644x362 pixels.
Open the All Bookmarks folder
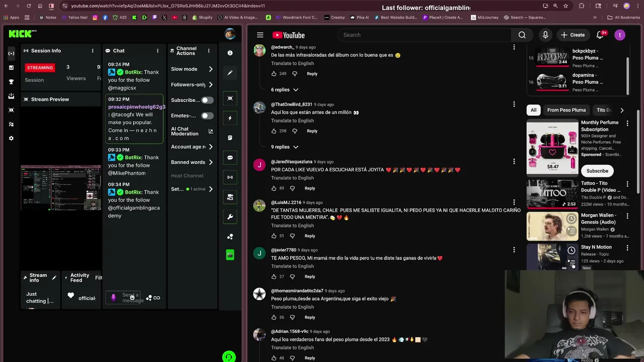[623, 17]
